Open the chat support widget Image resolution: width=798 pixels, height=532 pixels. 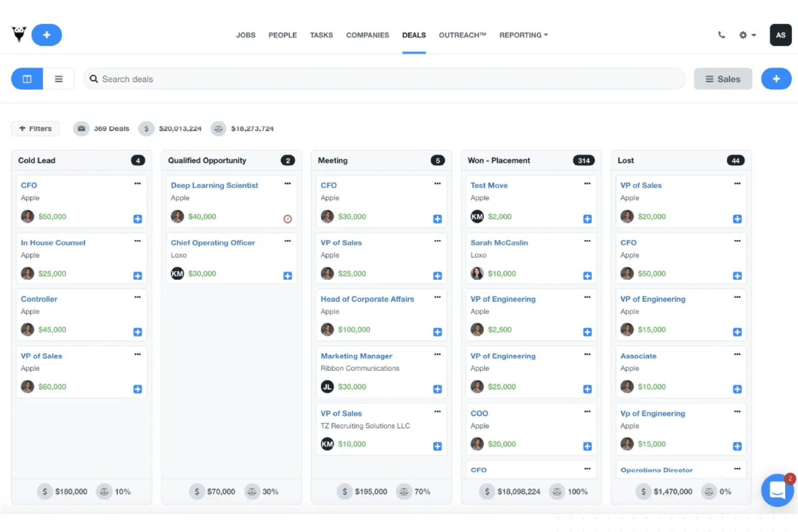[777, 490]
